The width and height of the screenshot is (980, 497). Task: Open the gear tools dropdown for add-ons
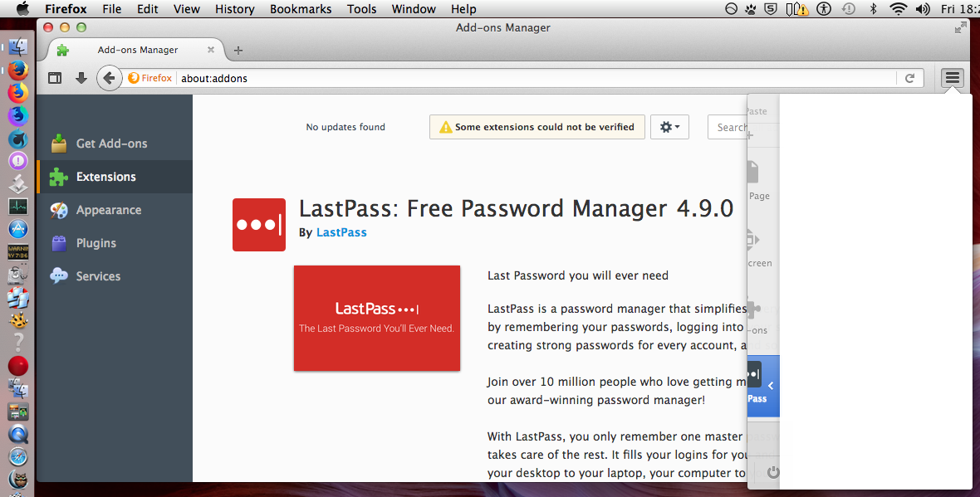click(x=669, y=127)
